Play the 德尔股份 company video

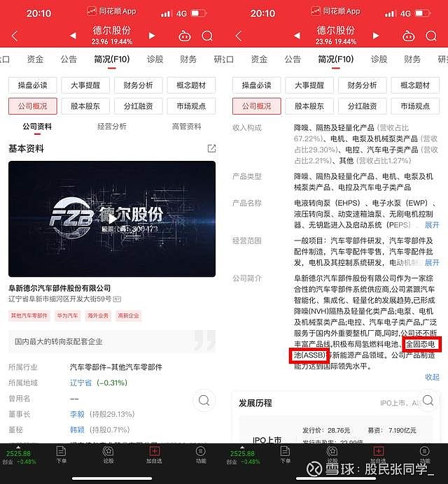pos(112,219)
